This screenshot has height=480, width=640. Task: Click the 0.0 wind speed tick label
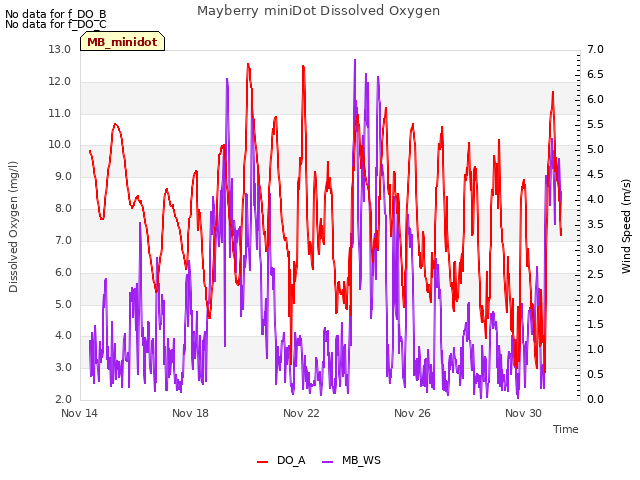pyautogui.click(x=595, y=399)
